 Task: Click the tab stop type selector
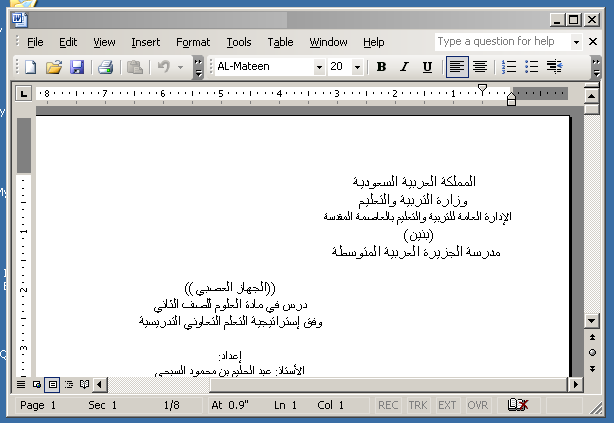(x=23, y=94)
